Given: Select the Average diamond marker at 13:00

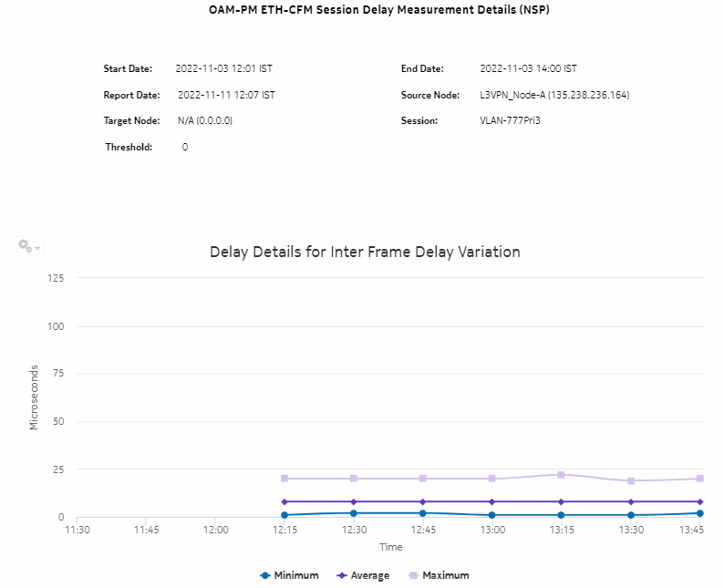Looking at the screenshot, I should (492, 501).
